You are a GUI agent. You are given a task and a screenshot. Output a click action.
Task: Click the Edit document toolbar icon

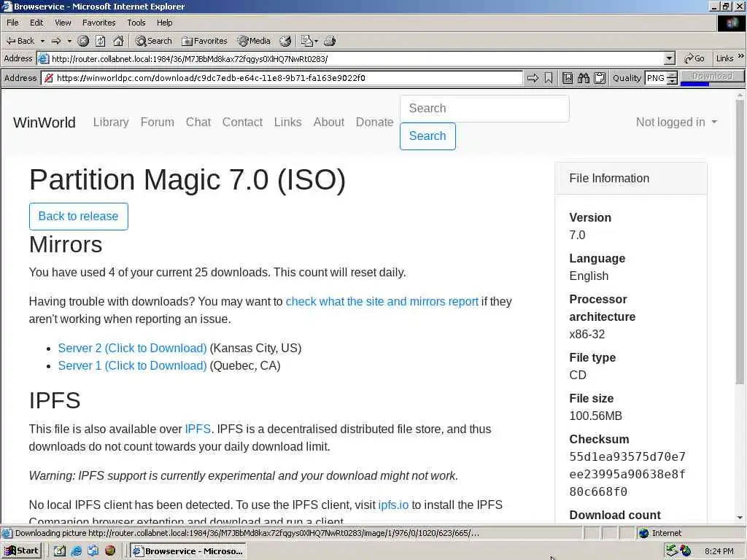(306, 41)
